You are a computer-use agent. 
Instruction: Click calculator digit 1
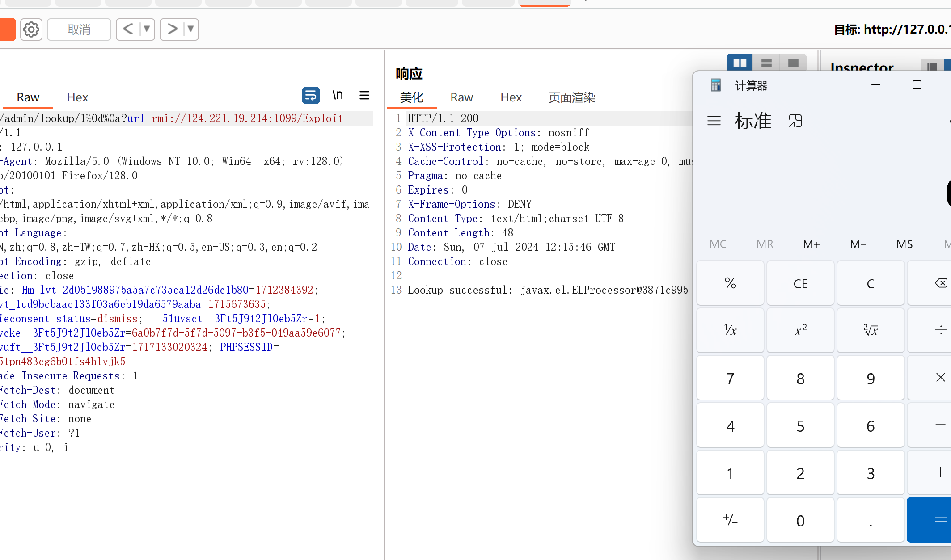tap(730, 473)
